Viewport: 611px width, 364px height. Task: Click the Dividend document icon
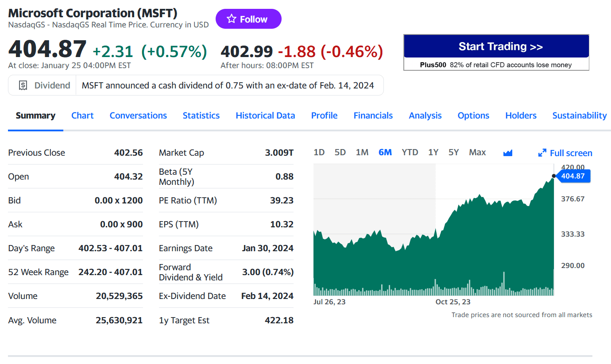point(23,85)
